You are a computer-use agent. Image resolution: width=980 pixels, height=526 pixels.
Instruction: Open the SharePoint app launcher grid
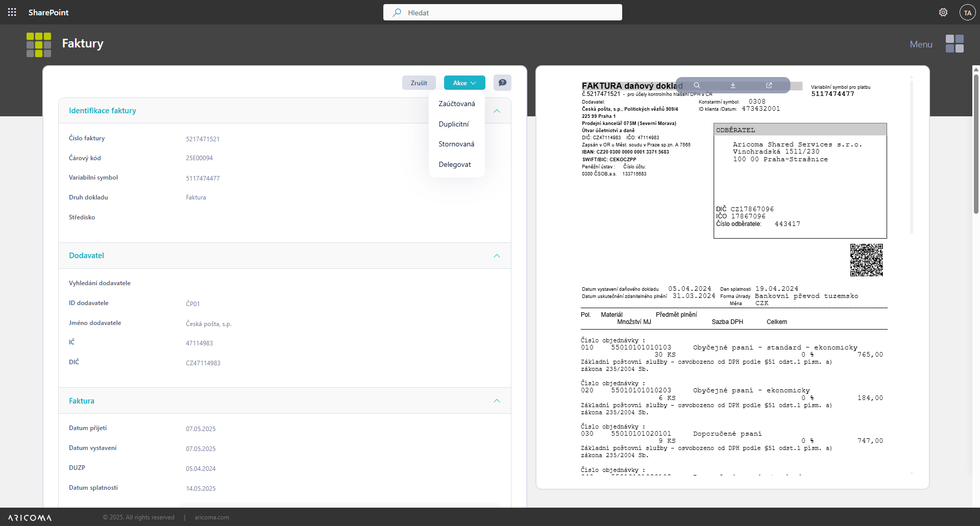coord(12,12)
